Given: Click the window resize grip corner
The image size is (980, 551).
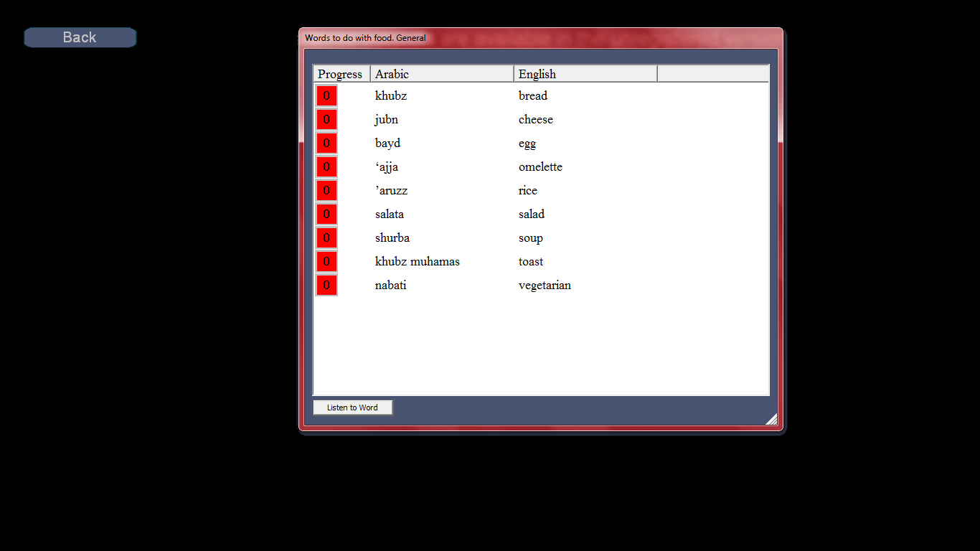Looking at the screenshot, I should 772,420.
